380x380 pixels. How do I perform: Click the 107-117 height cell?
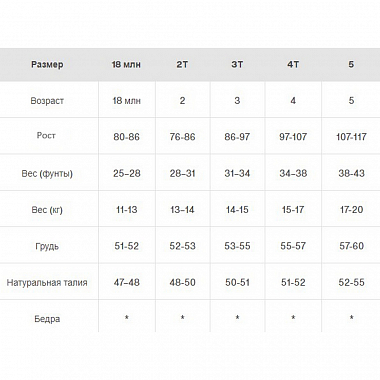pos(351,137)
